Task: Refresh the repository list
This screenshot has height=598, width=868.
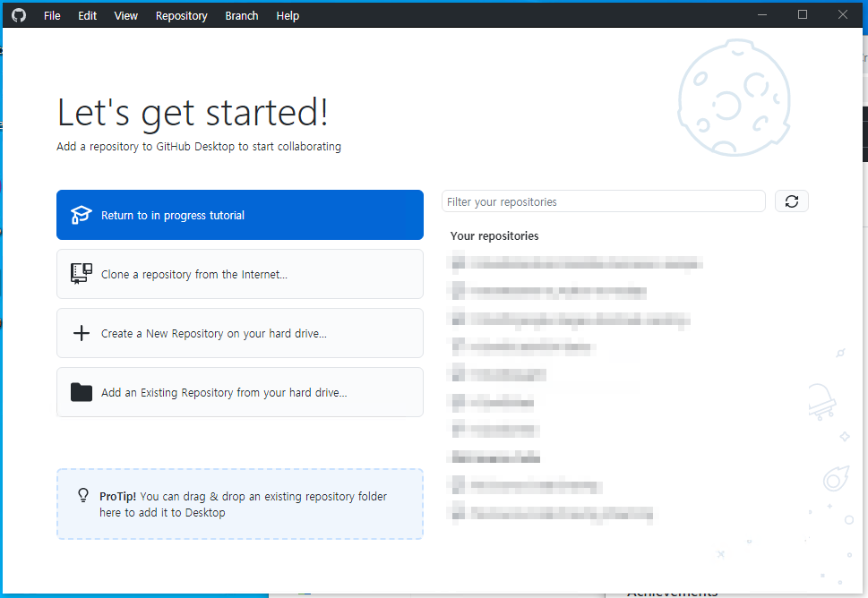Action: tap(792, 201)
